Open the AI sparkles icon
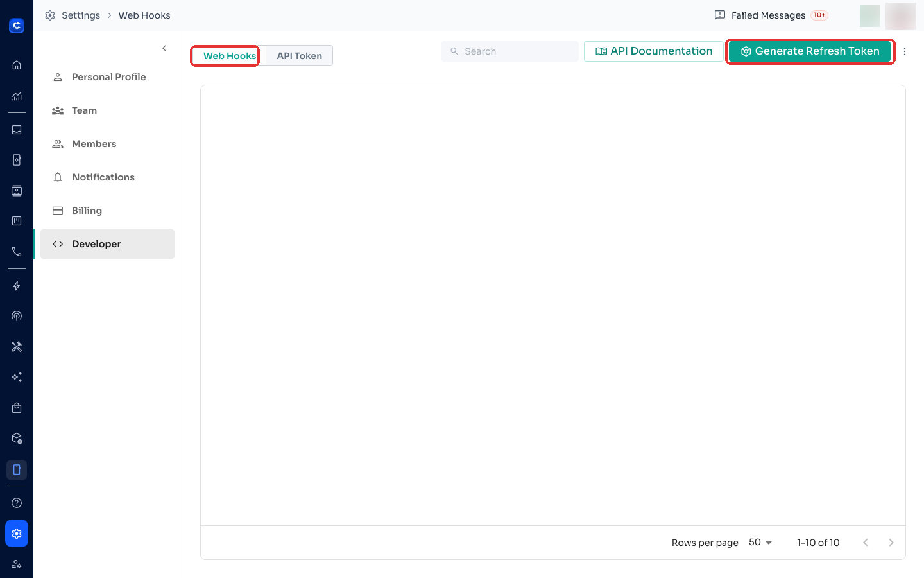This screenshot has width=924, height=578. 17,377
